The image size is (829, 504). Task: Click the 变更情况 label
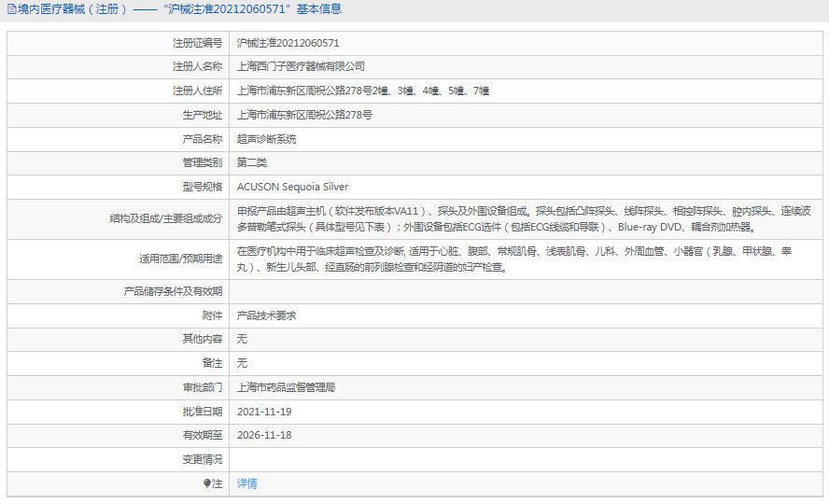coord(203,459)
